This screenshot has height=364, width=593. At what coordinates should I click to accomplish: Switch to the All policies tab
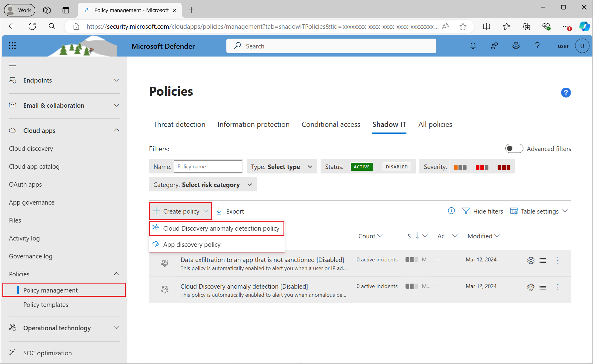click(435, 124)
